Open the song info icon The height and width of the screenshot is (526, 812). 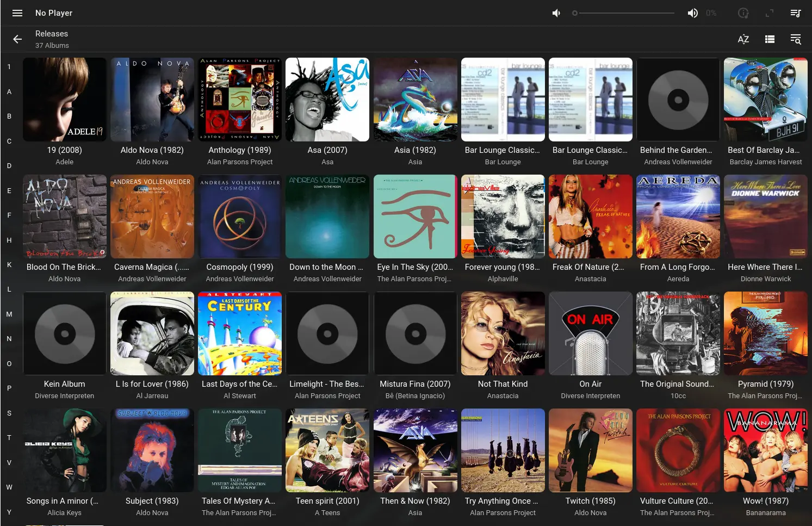(743, 13)
